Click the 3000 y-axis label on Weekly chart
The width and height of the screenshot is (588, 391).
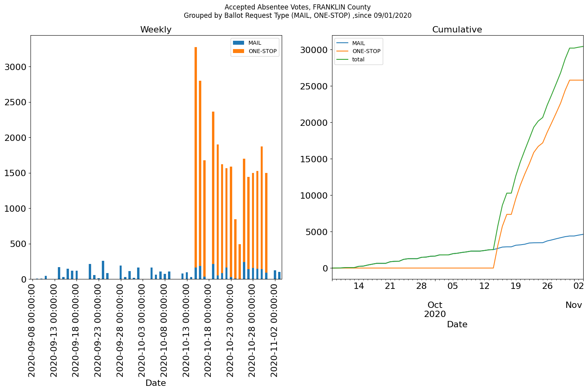[15, 67]
